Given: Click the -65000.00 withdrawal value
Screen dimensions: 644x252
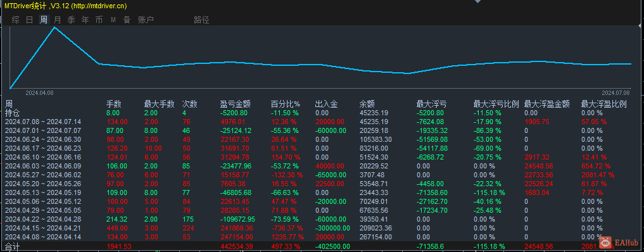Looking at the screenshot, I should coord(331,175).
